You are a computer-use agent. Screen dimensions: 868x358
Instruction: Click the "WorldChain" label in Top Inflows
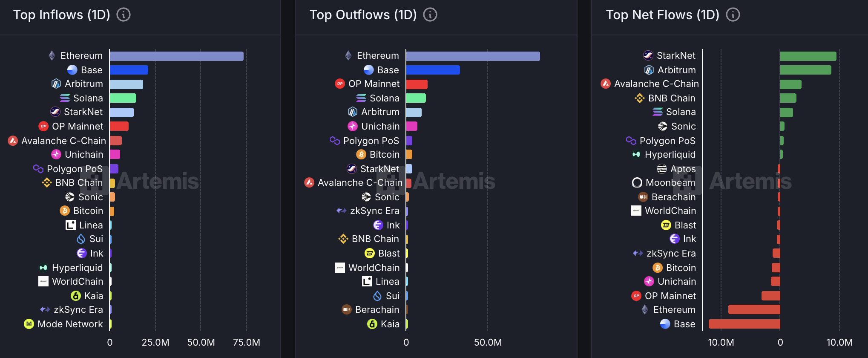[x=78, y=281]
